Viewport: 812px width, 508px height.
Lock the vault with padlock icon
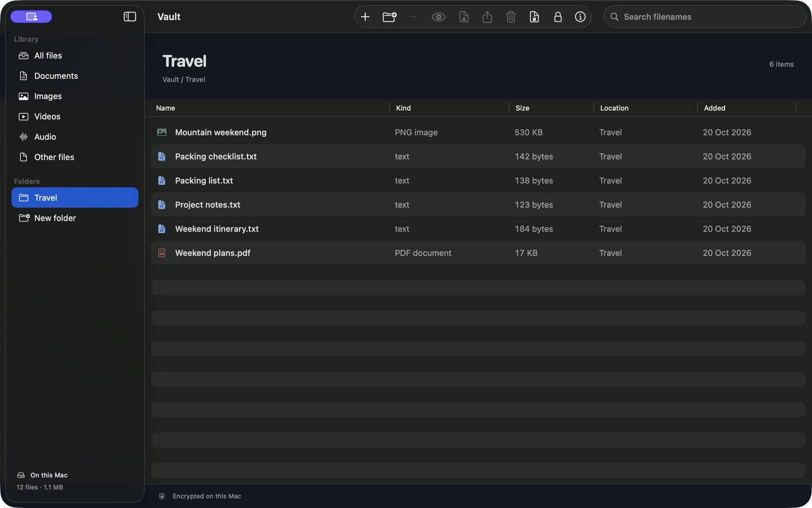tap(558, 17)
